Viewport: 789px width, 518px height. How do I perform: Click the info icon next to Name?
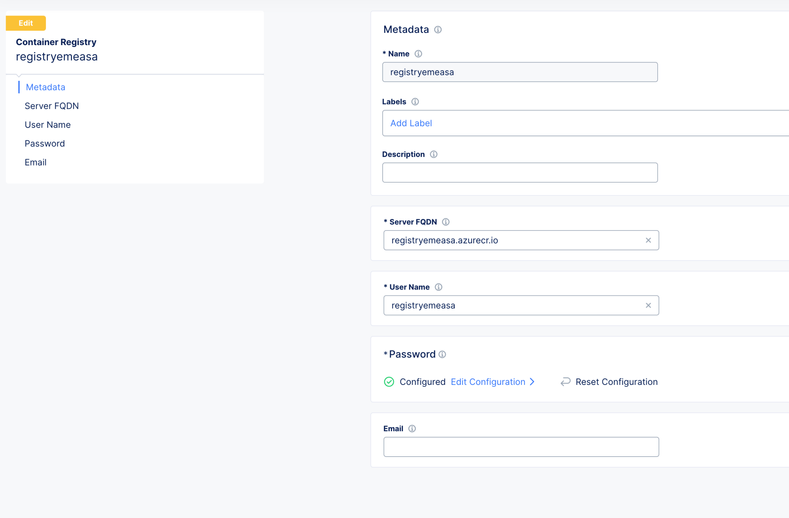418,54
